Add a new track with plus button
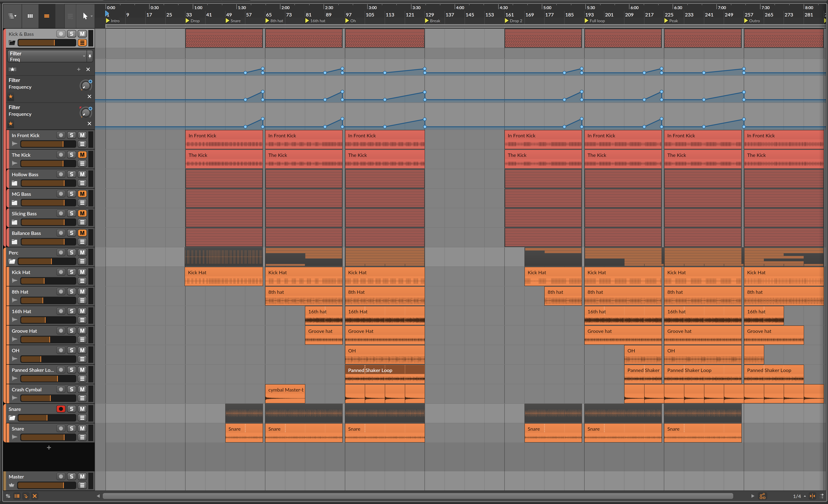 (49, 448)
